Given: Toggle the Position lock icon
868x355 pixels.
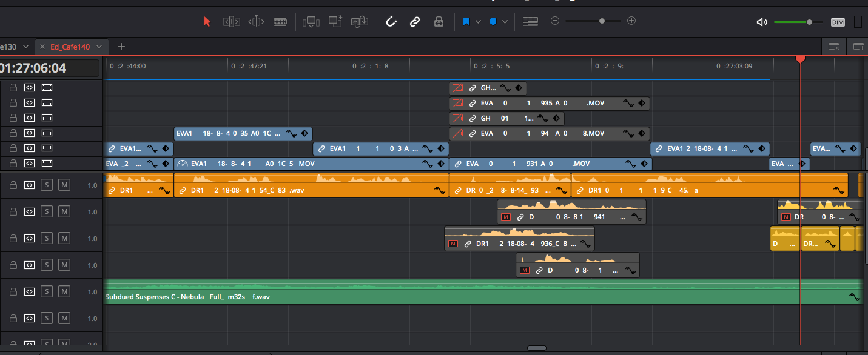Looking at the screenshot, I should point(438,22).
